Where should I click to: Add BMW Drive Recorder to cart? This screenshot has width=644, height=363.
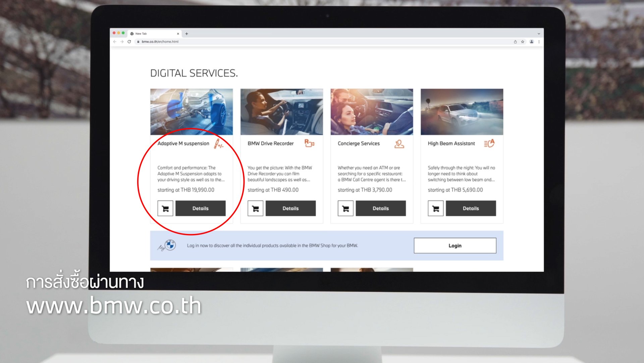(255, 208)
